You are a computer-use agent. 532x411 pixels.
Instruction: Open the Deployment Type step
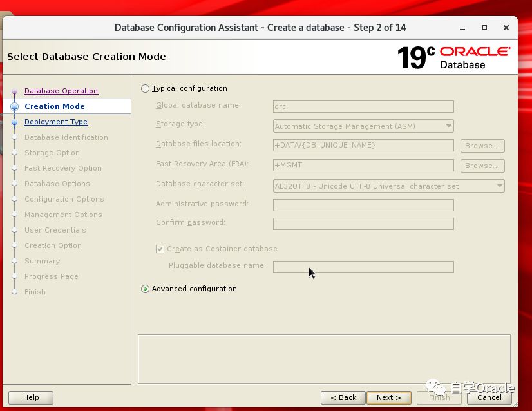[x=56, y=122]
